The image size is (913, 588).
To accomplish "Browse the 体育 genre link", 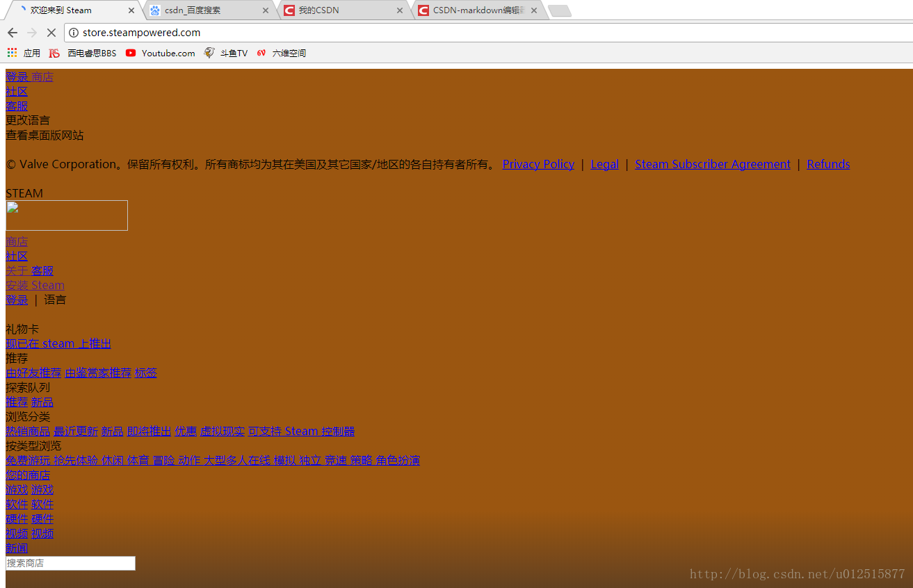I will point(138,460).
